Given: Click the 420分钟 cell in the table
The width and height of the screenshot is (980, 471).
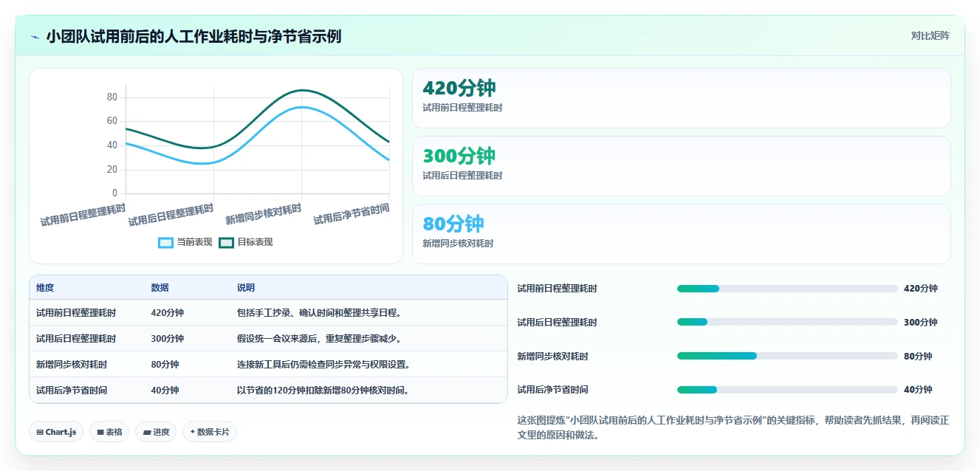Looking at the screenshot, I should click(167, 313).
